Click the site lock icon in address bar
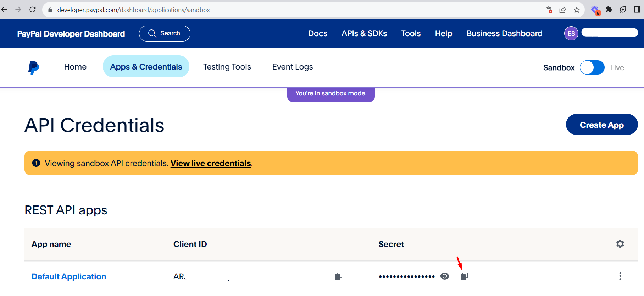Viewport: 644px width, 296px height. coord(50,10)
